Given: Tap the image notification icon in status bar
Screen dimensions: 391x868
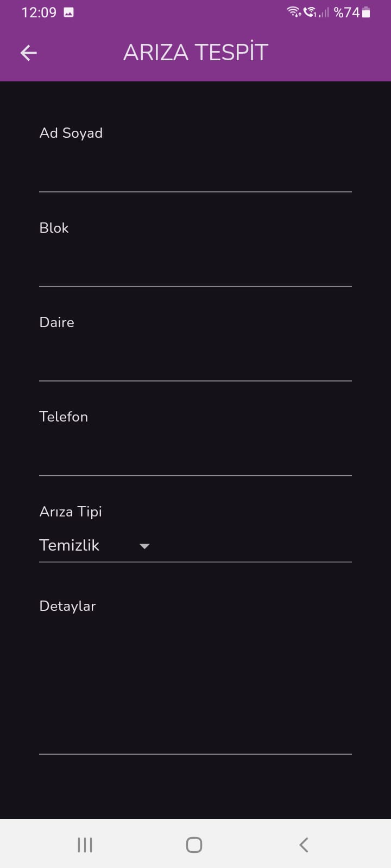Looking at the screenshot, I should coord(68,12).
